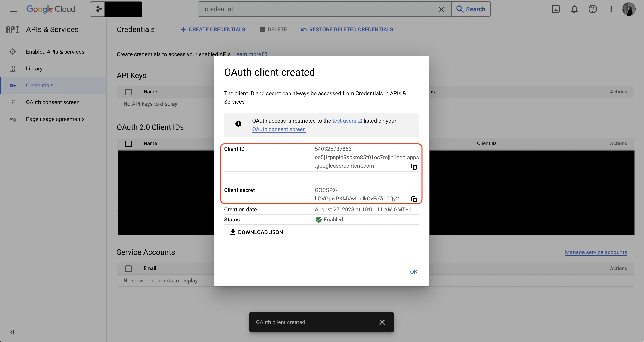
Task: Select all API Keys checkbox
Action: coord(129,92)
